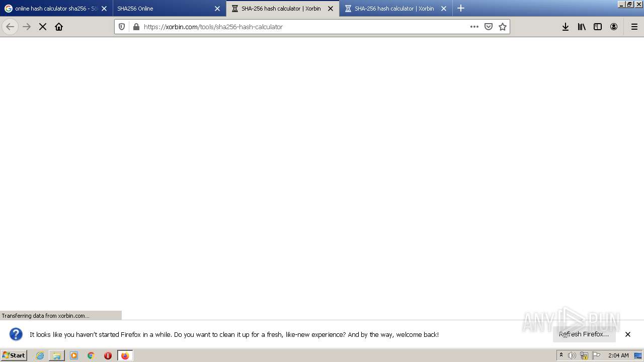Toggle the sidebar view

click(x=598, y=27)
